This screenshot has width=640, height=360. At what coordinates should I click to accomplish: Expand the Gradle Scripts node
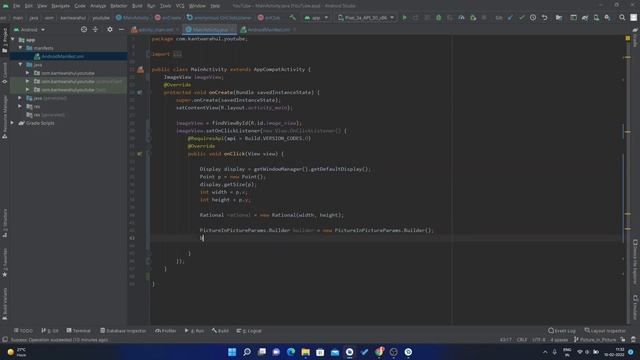(x=12, y=123)
